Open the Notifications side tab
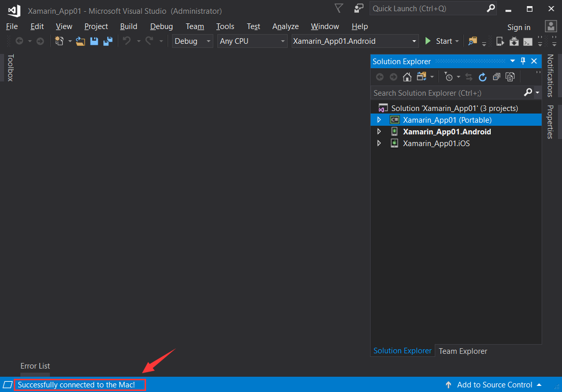 [550, 76]
